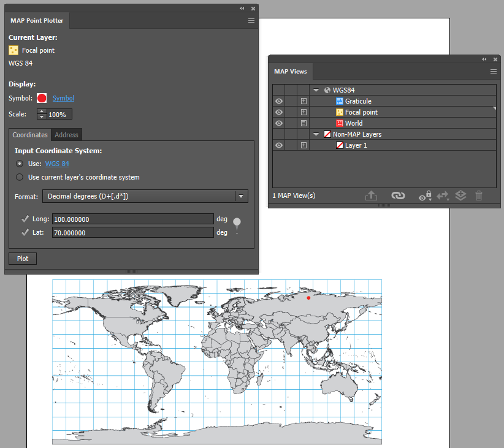
Task: Toggle visibility of Layer 1
Action: point(279,145)
